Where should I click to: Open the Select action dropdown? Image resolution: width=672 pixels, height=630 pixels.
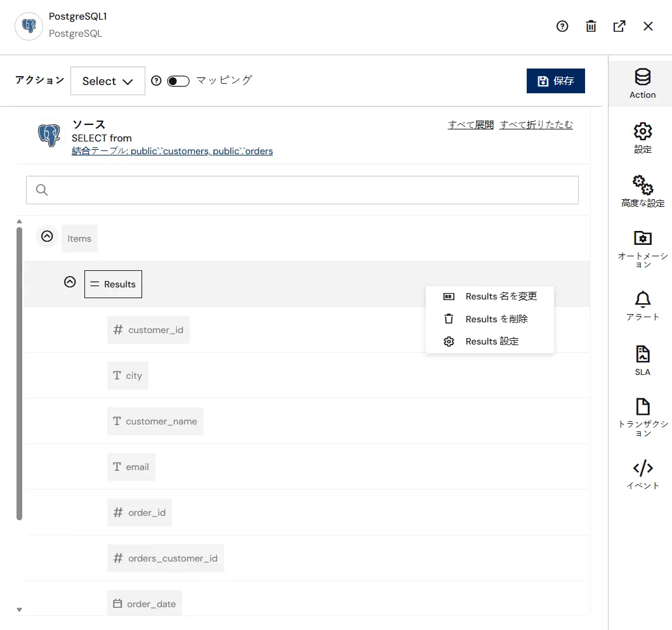click(108, 81)
